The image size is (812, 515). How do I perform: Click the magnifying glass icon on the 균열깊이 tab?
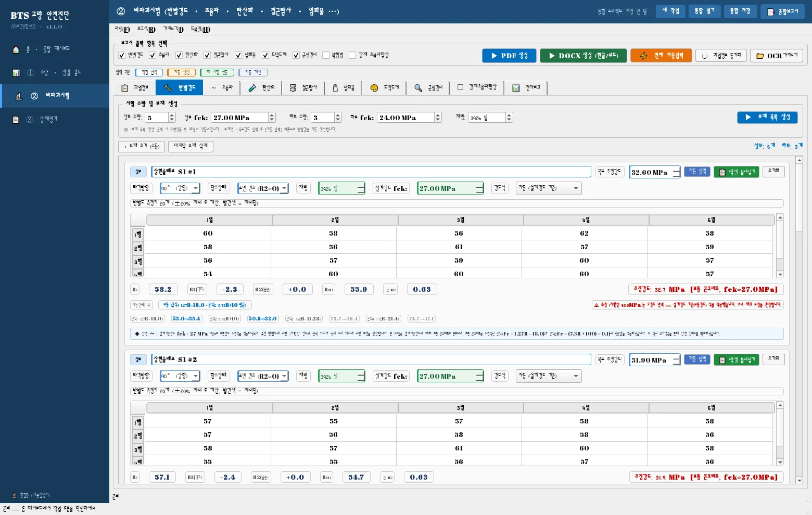(418, 88)
